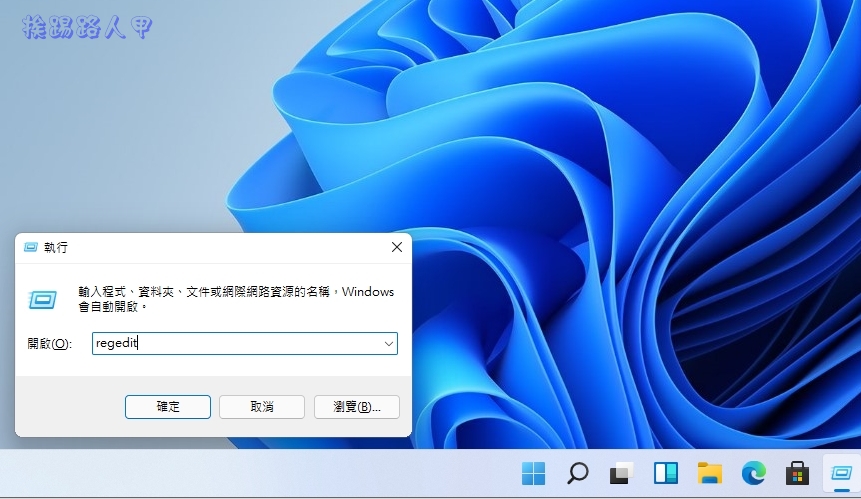This screenshot has height=499, width=861.
Task: Expand the 開啟 combo box dropdown arrow
Action: point(389,344)
